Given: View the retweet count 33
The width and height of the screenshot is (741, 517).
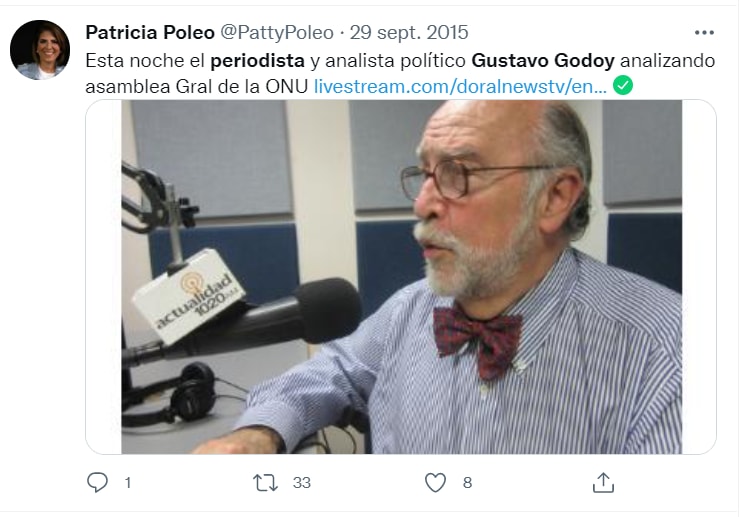Looking at the screenshot, I should pos(302,483).
